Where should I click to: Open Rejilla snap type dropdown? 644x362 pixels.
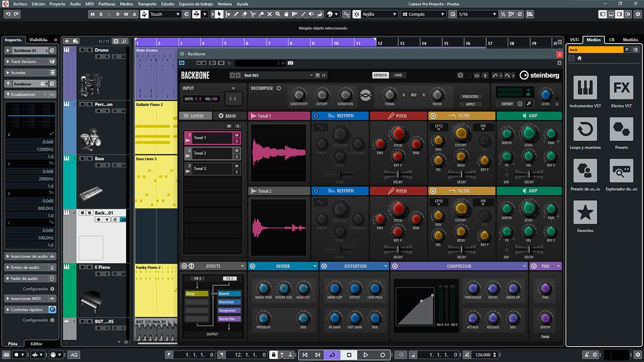click(x=379, y=14)
